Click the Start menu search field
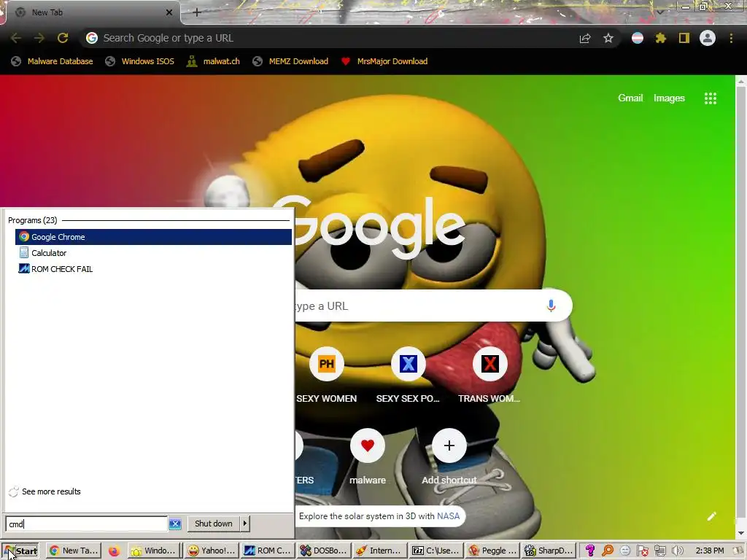Screen dimensions: 747x560 pyautogui.click(x=86, y=524)
